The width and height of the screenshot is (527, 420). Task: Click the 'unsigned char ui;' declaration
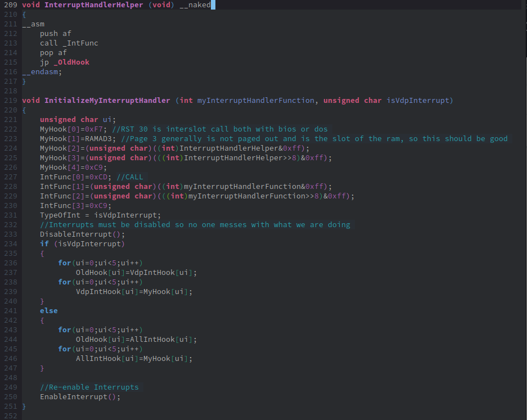pos(78,120)
